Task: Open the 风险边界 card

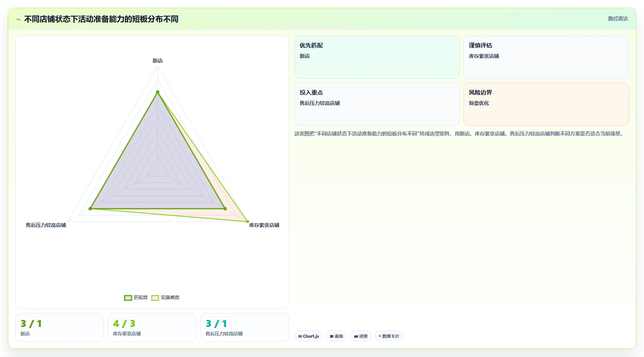Action: tap(546, 104)
